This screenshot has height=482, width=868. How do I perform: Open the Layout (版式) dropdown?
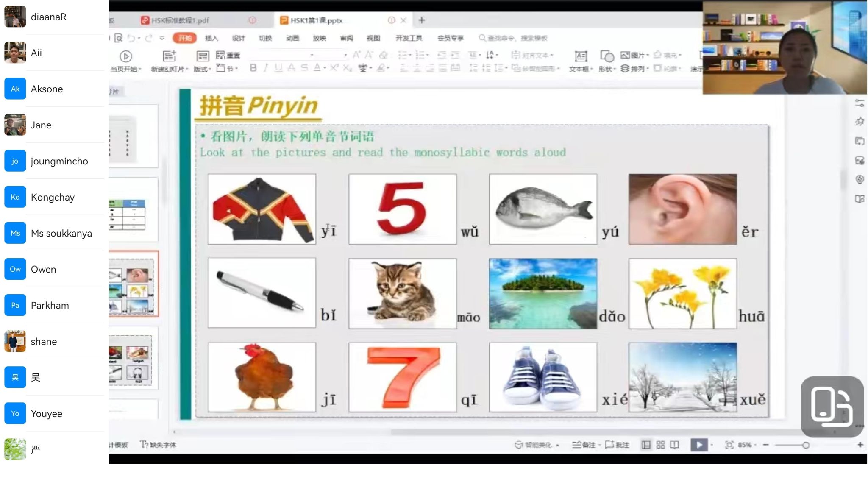tap(203, 68)
